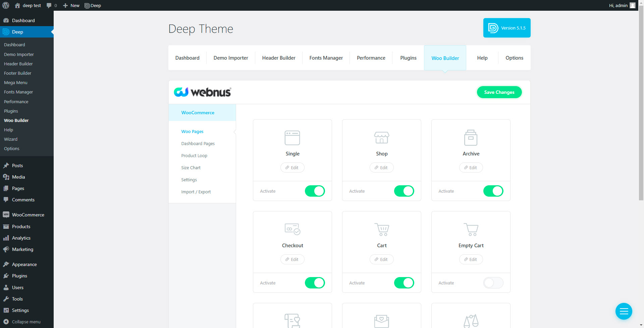Click the Archive box icon

(471, 138)
